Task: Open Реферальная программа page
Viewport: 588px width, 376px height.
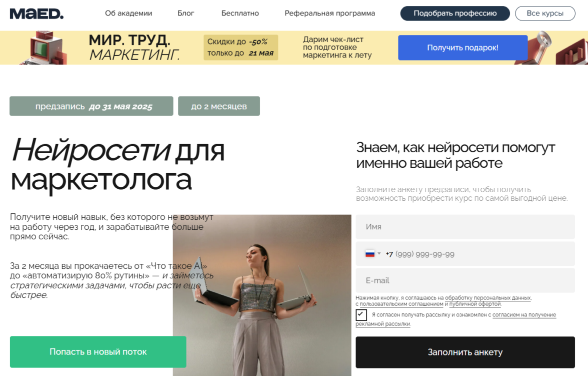Action: point(329,13)
